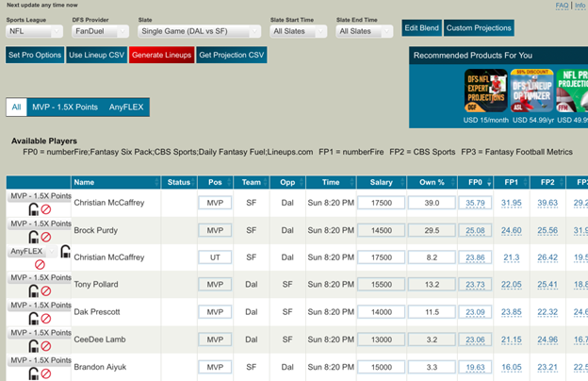This screenshot has height=381, width=588.
Task: Lock Christian McCaffrey in the AnyFLEX row
Action: click(65, 252)
